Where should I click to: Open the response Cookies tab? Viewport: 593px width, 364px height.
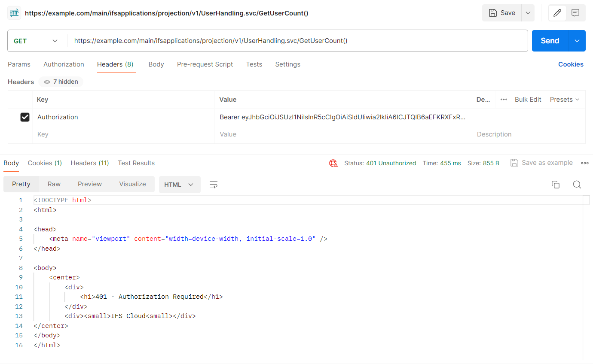(x=44, y=163)
